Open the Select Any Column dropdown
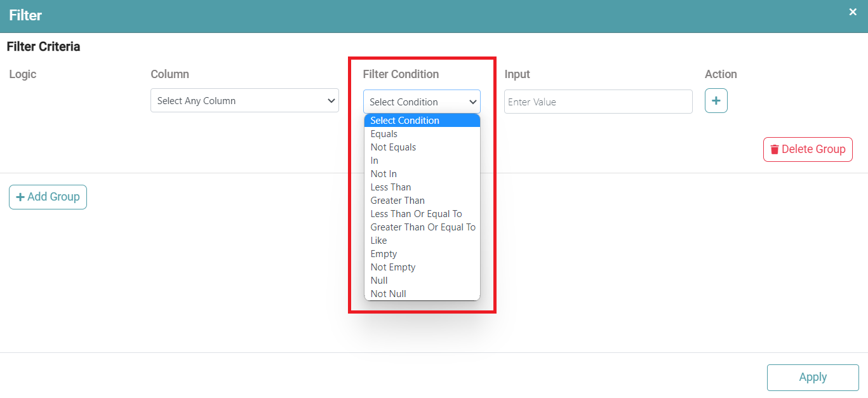Viewport: 868px width, 398px height. (244, 101)
